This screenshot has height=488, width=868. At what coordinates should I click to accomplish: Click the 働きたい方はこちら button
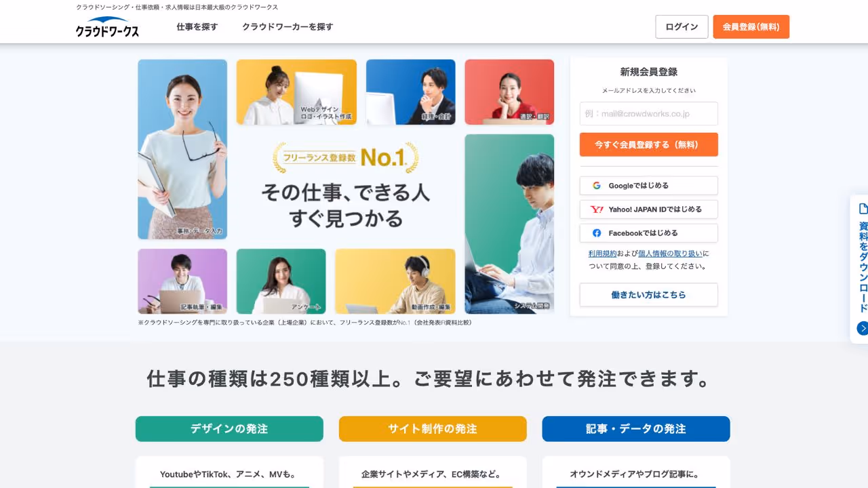(x=649, y=295)
